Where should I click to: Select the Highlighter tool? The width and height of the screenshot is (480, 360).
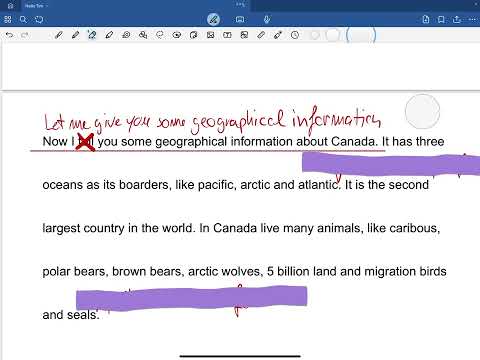(92, 35)
